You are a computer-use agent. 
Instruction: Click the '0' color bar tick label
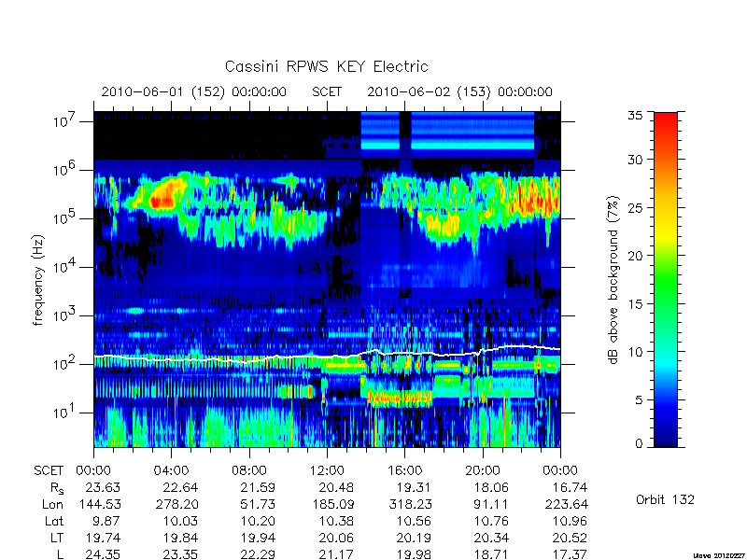click(x=639, y=443)
